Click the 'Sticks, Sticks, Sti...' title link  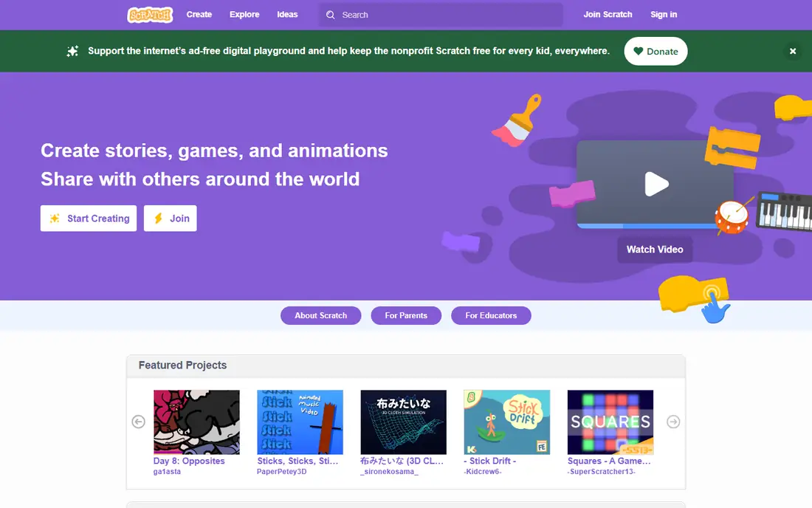click(x=297, y=461)
